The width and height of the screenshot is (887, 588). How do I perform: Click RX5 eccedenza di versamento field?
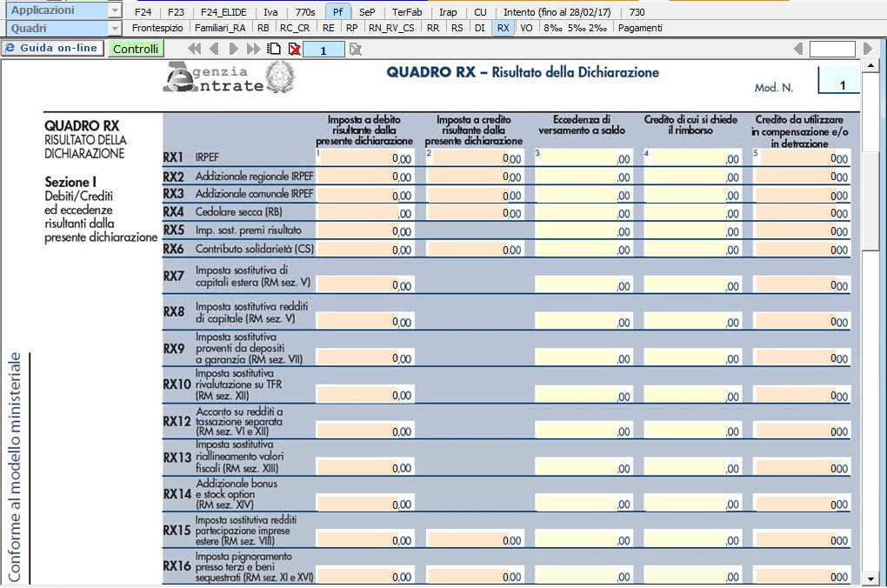click(584, 231)
